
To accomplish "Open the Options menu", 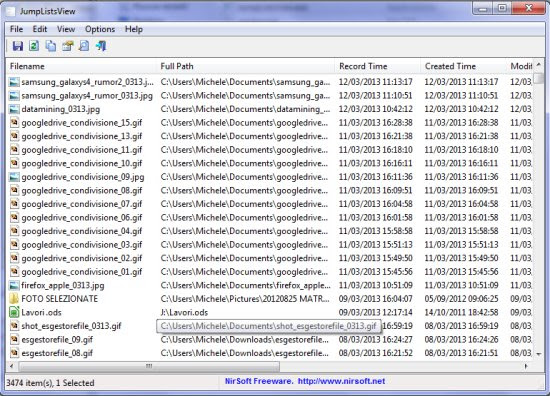I will click(x=100, y=29).
